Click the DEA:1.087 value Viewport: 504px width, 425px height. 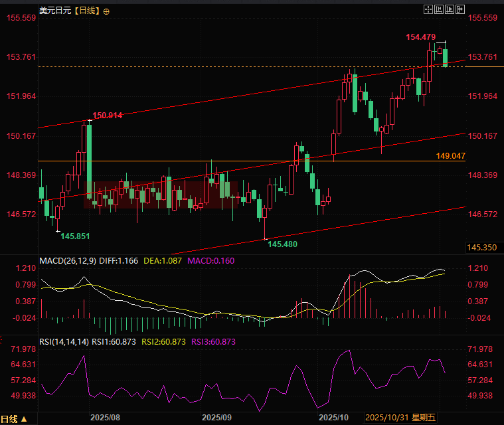162,261
